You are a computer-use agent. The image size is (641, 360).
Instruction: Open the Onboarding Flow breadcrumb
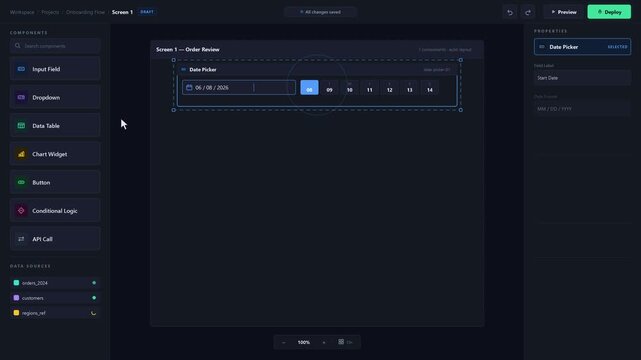85,12
